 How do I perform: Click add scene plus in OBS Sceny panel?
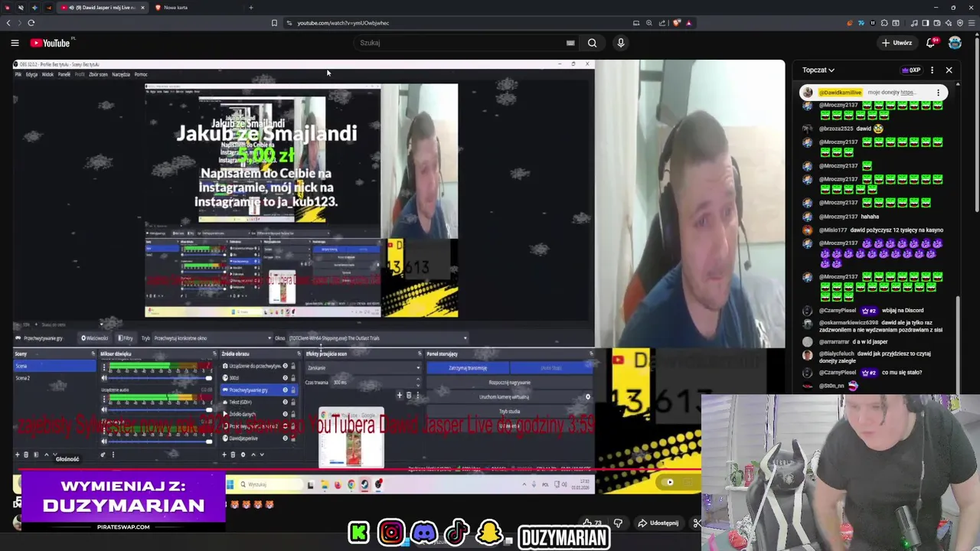pos(17,455)
